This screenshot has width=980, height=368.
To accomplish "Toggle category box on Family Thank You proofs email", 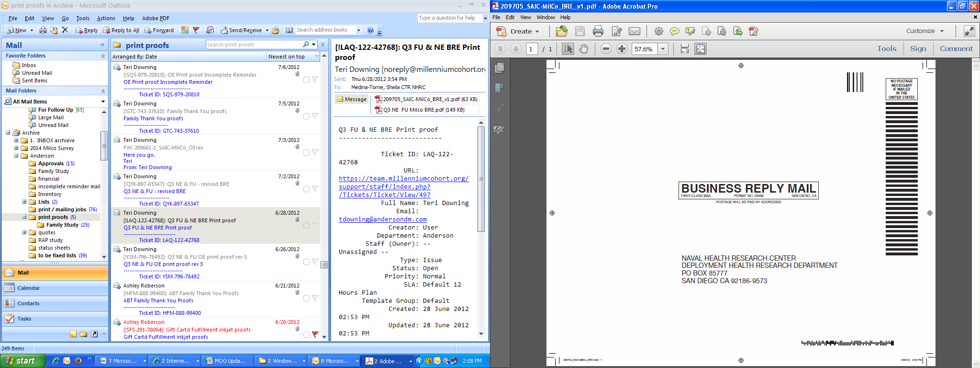I will tap(306, 116).
